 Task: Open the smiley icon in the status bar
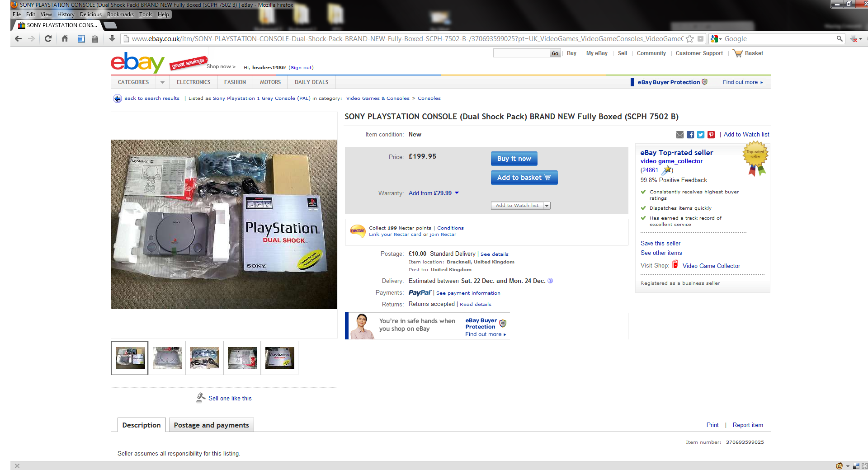839,466
